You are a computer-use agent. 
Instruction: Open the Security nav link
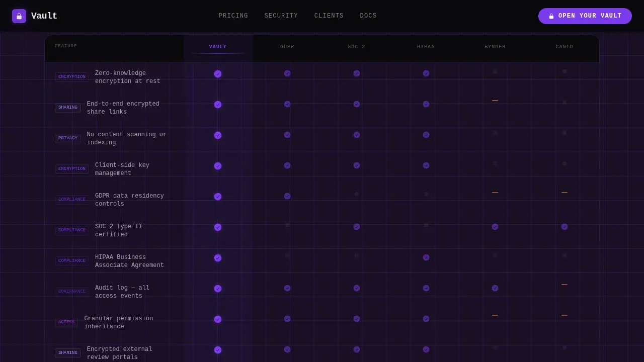coord(281,16)
